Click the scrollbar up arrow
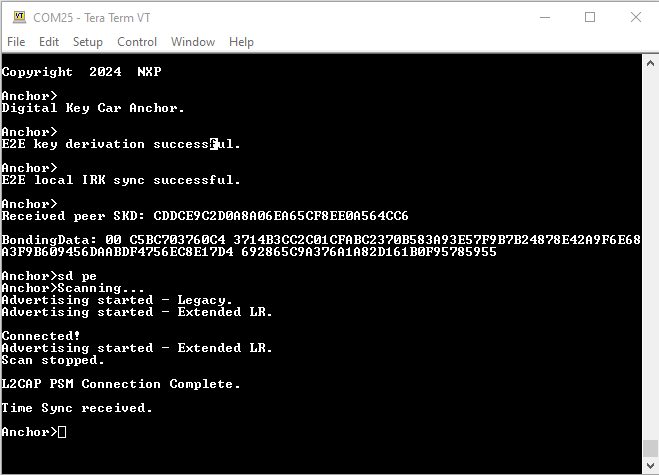Viewport: 659px width, 475px height. tap(649, 63)
